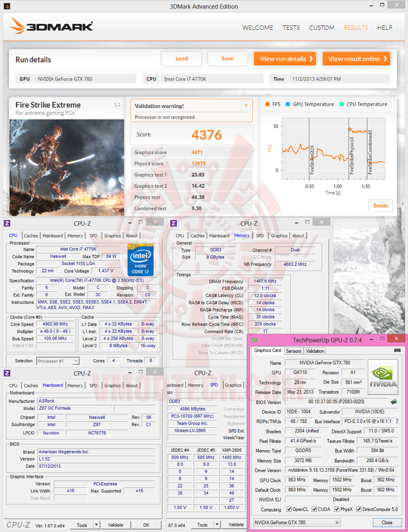Click the Z87 OC Formula model field
Viewport: 408px width, 532px height.
click(75, 408)
